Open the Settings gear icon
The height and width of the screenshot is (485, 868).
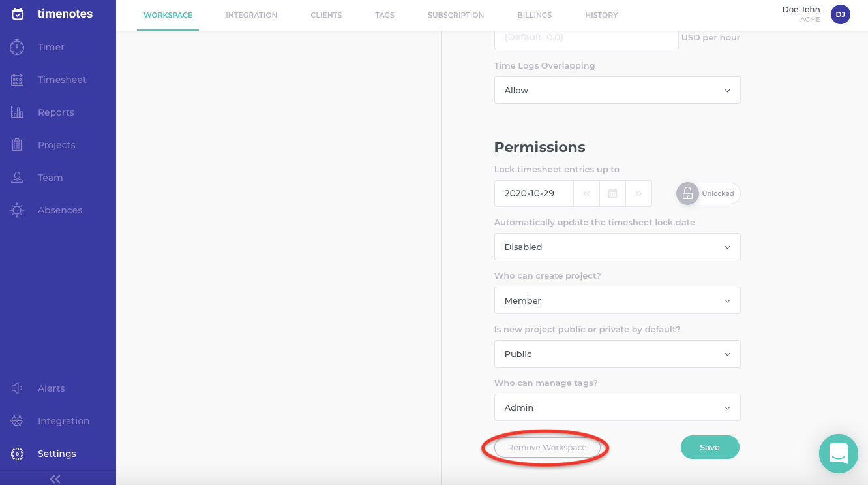click(x=17, y=454)
